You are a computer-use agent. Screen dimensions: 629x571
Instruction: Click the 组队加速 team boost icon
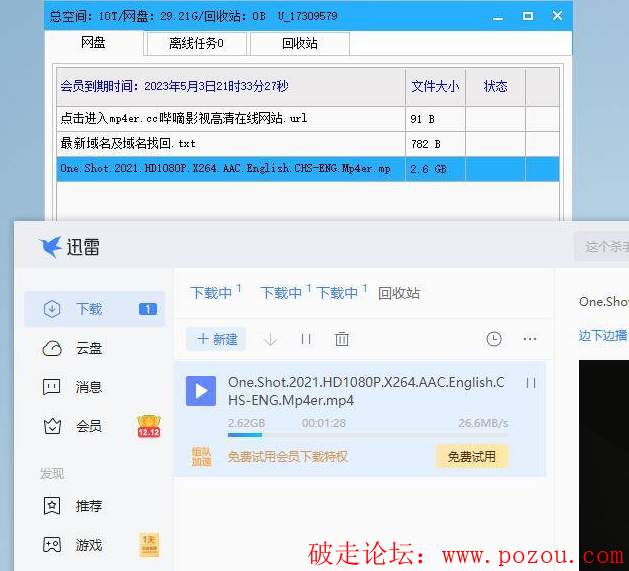[201, 457]
